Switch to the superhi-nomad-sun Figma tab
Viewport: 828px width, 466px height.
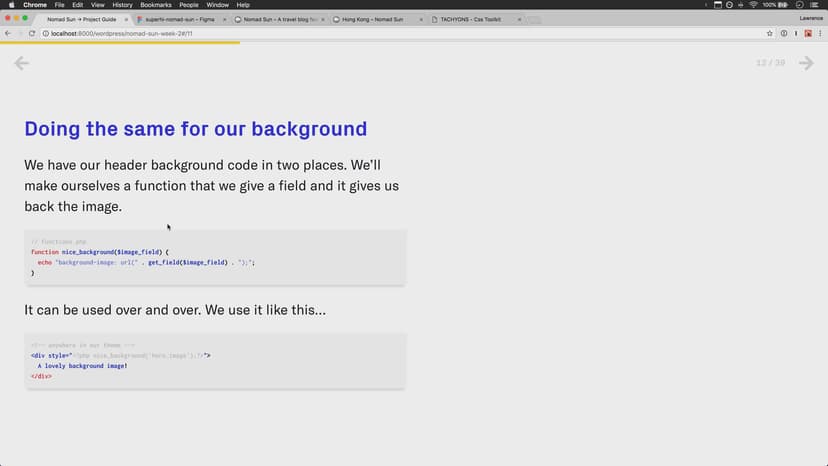click(180, 19)
